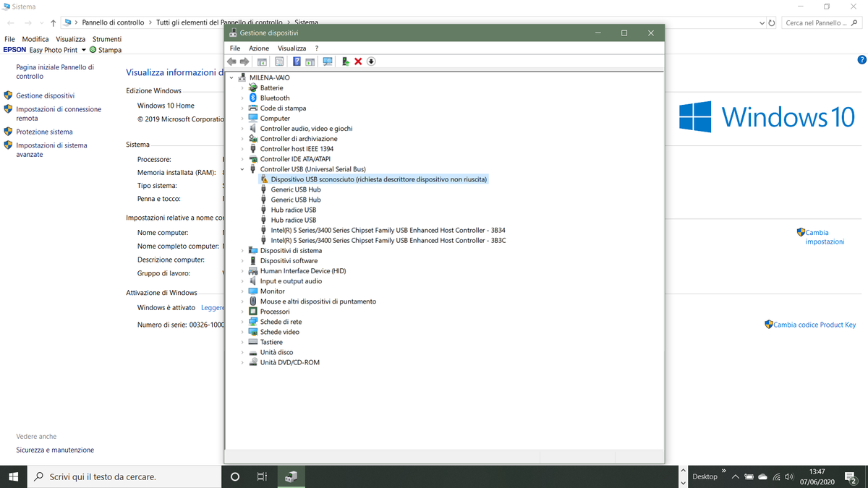
Task: Click the Cambia codice Product Key link
Action: [x=814, y=325]
